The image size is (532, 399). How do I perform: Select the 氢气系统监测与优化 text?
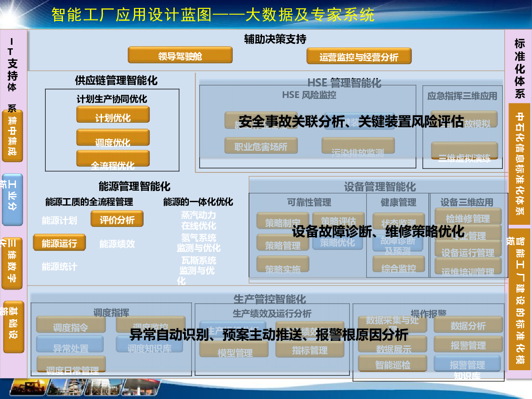click(x=198, y=243)
